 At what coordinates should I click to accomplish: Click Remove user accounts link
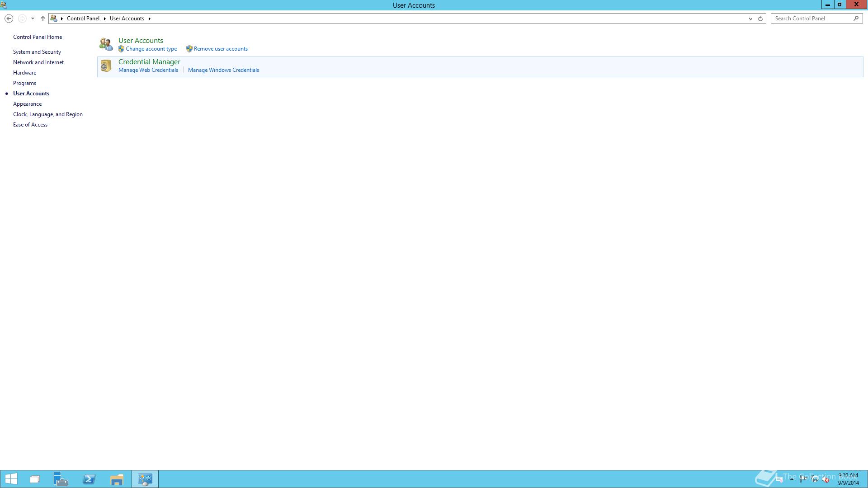tap(221, 49)
